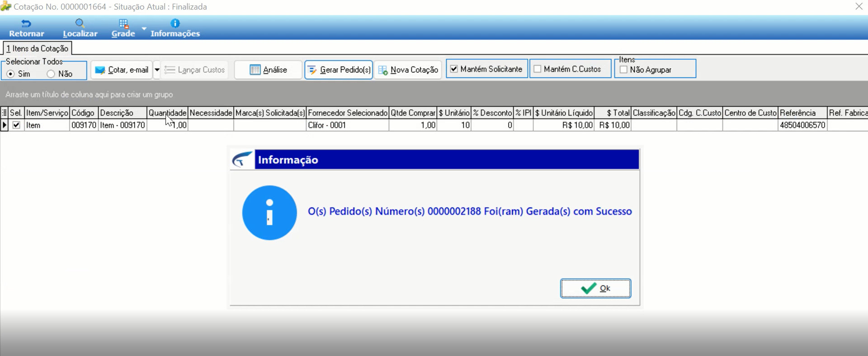Click the $ Unitário column header
Screen dimensions: 868x356
[x=454, y=113]
